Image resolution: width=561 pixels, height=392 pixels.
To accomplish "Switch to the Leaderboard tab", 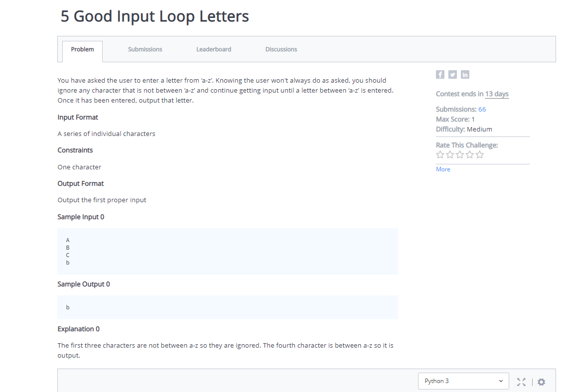I will click(214, 49).
